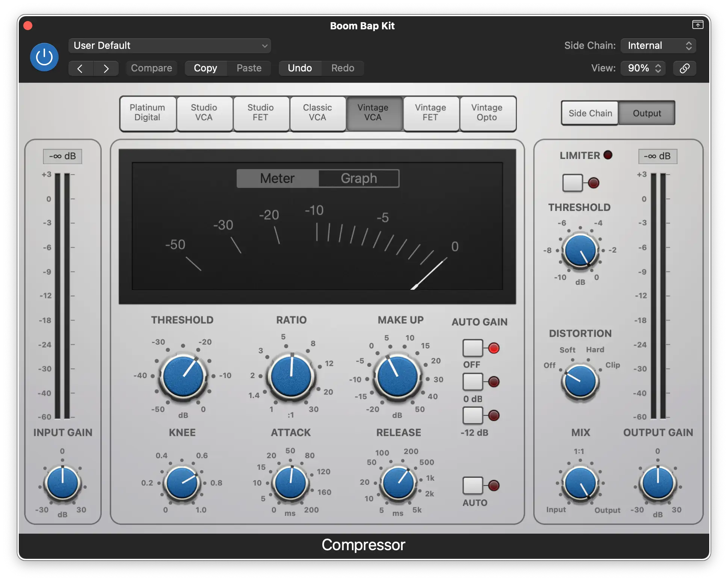Open the View 90% size dropdown
This screenshot has height=581, width=728.
643,68
